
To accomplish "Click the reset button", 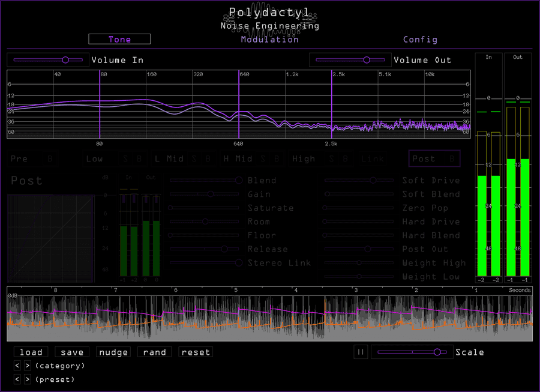I will point(196,352).
